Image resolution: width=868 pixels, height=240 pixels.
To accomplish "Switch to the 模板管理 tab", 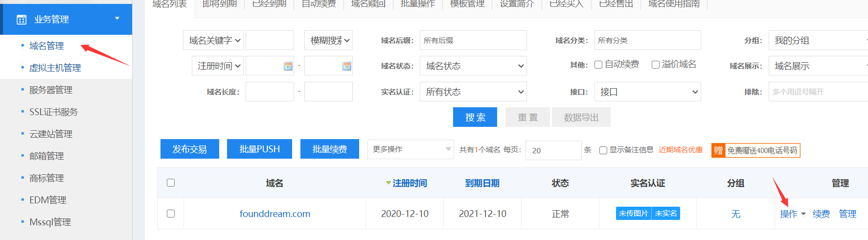I will coord(467,4).
